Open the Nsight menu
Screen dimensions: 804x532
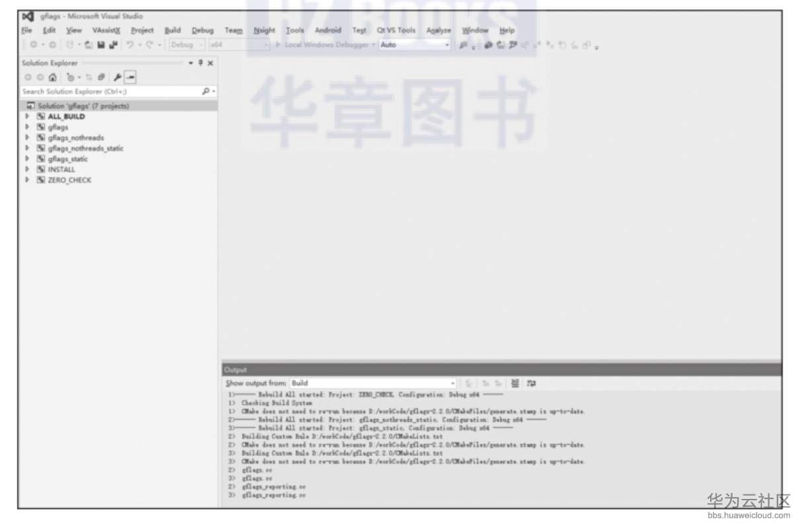click(x=264, y=30)
